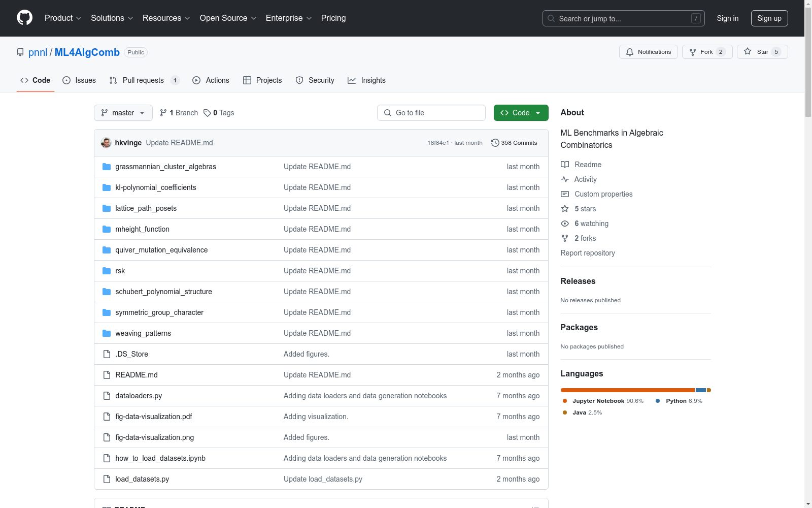
Task: Open the Packages heading link
Action: click(579, 327)
